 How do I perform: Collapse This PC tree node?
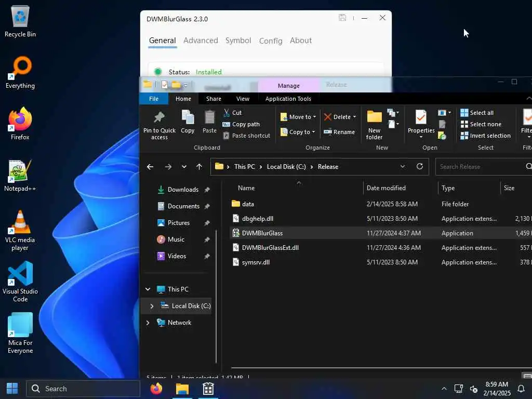tap(148, 289)
